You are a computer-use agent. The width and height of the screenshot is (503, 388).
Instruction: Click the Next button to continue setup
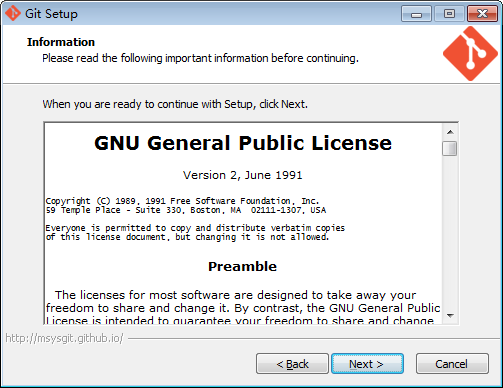coord(367,364)
